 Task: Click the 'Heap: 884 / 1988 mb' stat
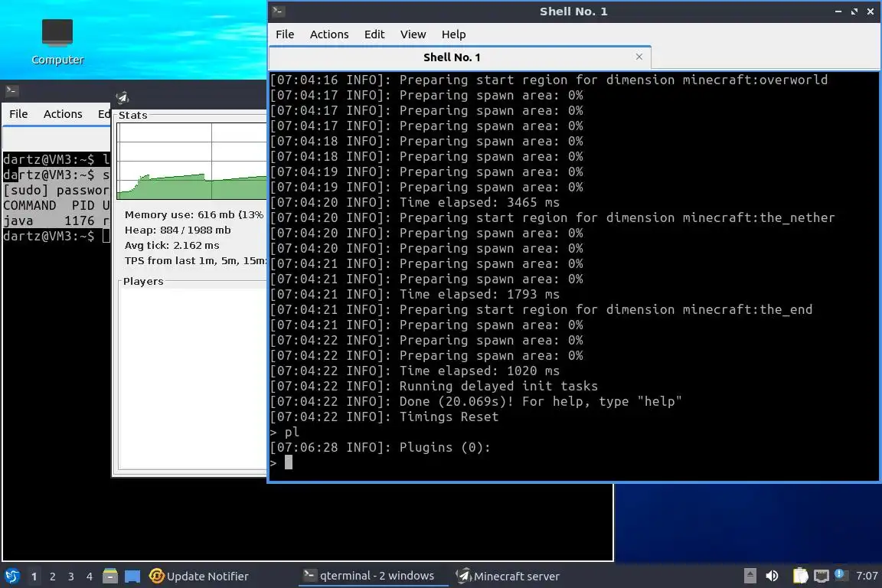pyautogui.click(x=178, y=230)
